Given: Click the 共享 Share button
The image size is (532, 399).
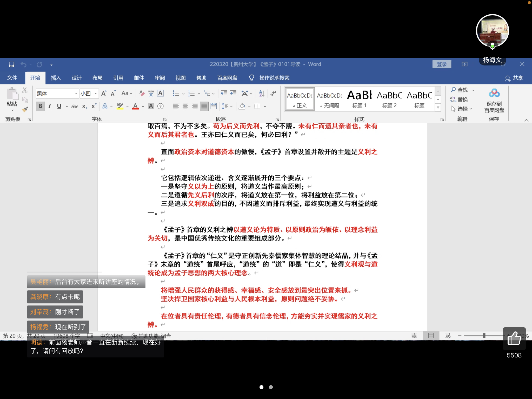Looking at the screenshot, I should click(x=514, y=78).
